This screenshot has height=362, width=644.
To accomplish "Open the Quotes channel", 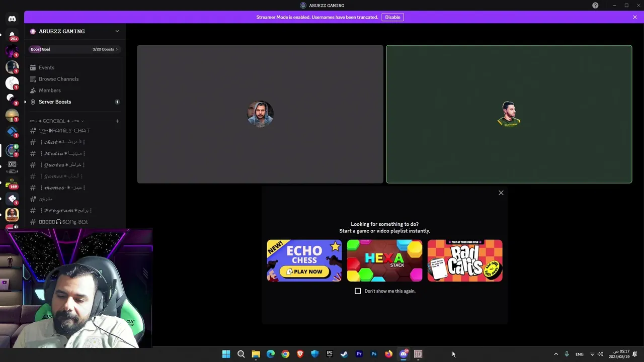I will (x=75, y=165).
